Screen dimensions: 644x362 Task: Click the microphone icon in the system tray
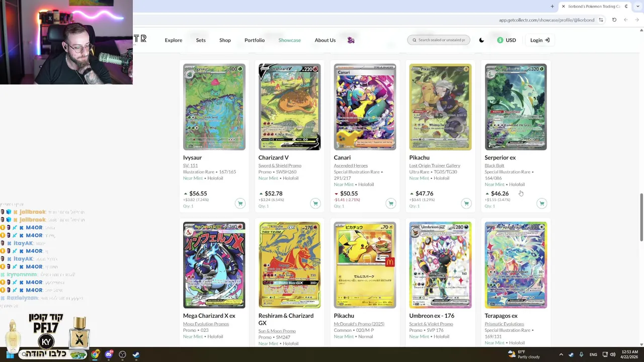(x=581, y=354)
